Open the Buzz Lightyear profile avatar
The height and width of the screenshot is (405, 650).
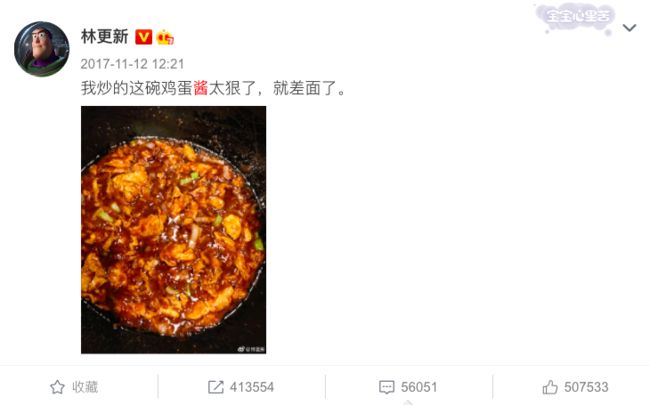(41, 49)
